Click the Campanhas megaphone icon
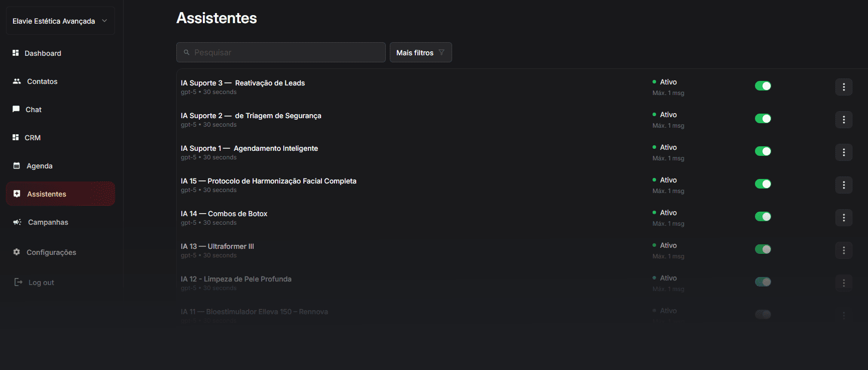This screenshot has width=868, height=370. click(x=17, y=222)
